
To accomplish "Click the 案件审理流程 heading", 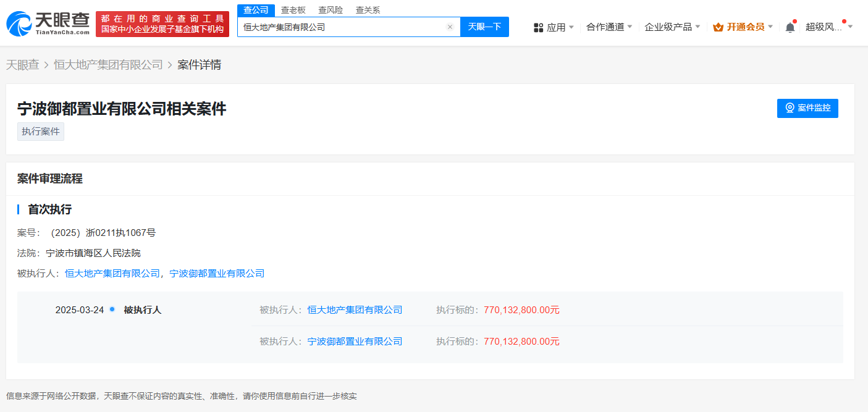I will pos(50,179).
